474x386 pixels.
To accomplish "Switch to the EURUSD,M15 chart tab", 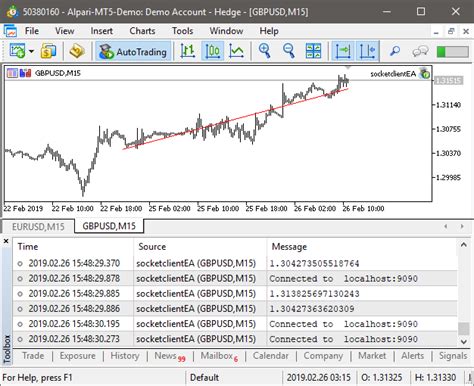I will click(38, 227).
